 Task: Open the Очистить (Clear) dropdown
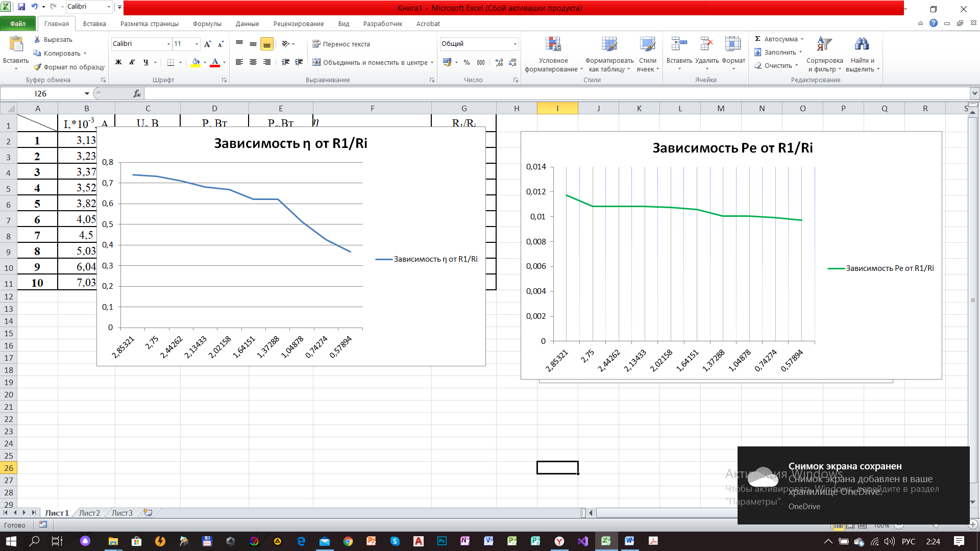796,65
